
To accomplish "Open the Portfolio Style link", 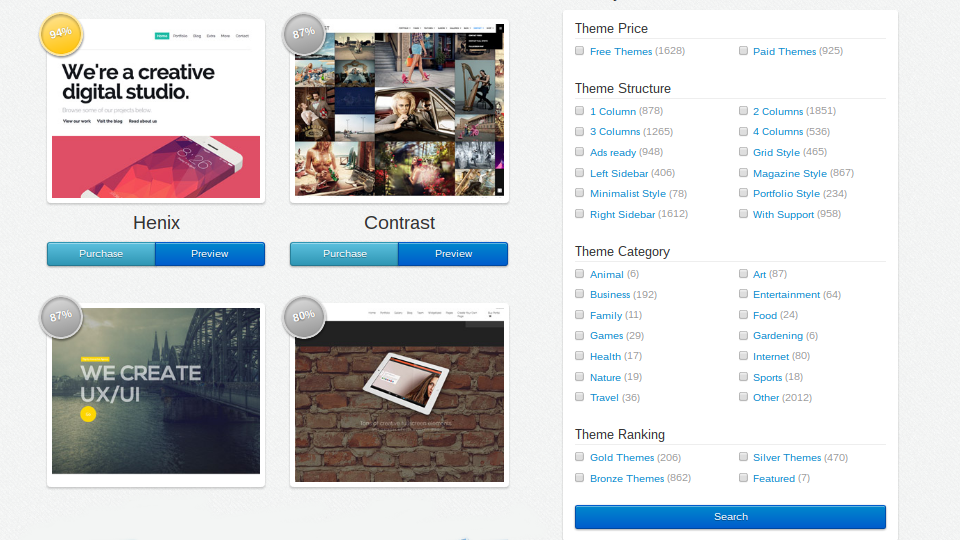I will pos(786,193).
